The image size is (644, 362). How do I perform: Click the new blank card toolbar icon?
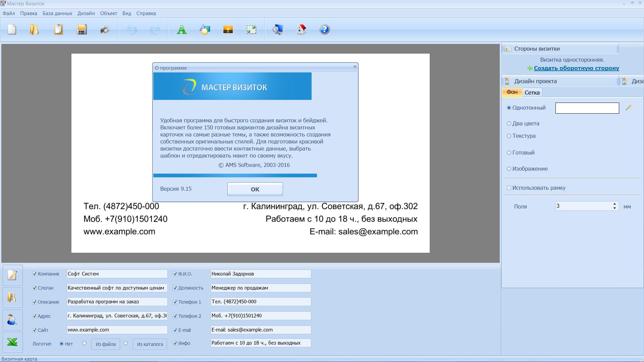12,29
